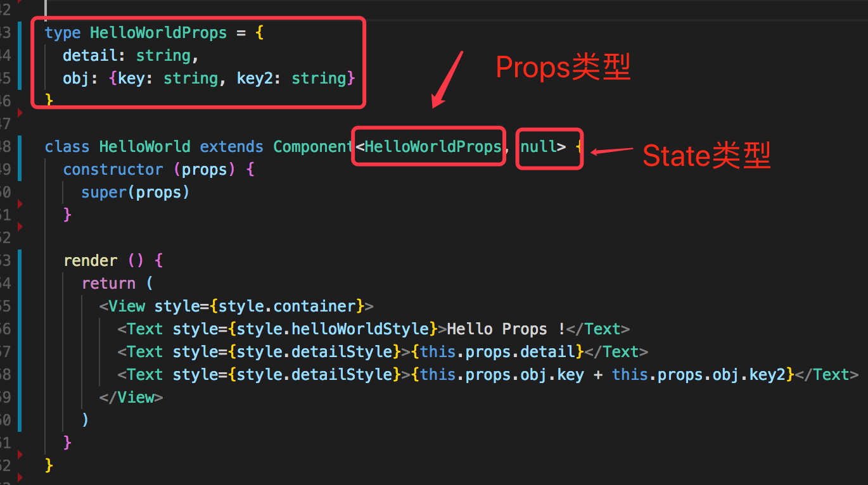Click the red Props类型 annotation label
Screen dimensions: 868x485
(x=563, y=67)
